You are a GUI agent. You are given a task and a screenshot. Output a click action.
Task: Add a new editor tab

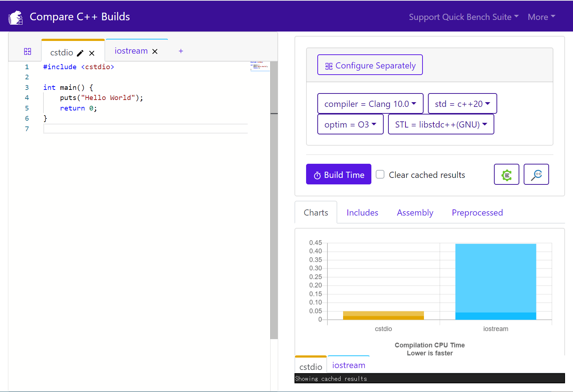181,51
